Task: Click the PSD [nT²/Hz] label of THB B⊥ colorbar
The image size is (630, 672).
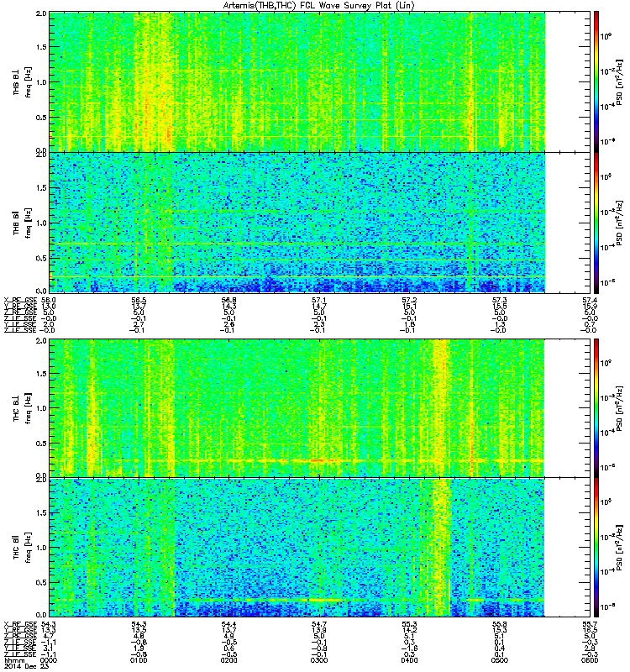Action: pyautogui.click(x=619, y=81)
